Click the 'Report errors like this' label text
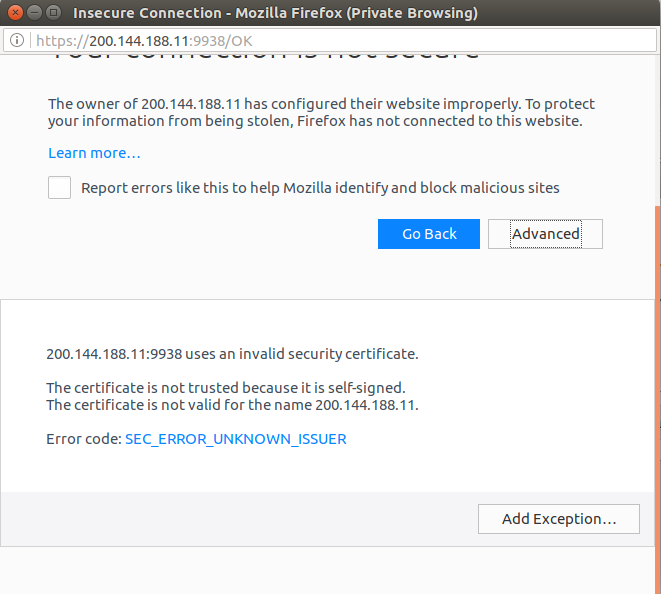 (320, 188)
